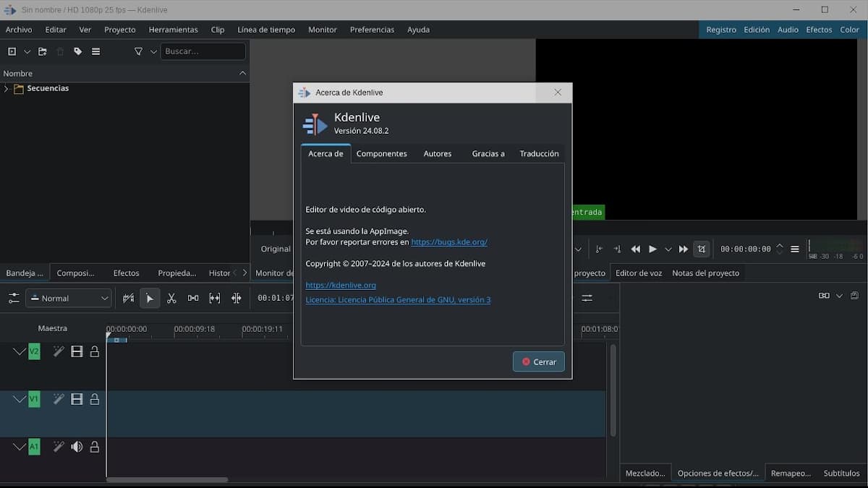Toggle V1 track target label

[x=34, y=399]
